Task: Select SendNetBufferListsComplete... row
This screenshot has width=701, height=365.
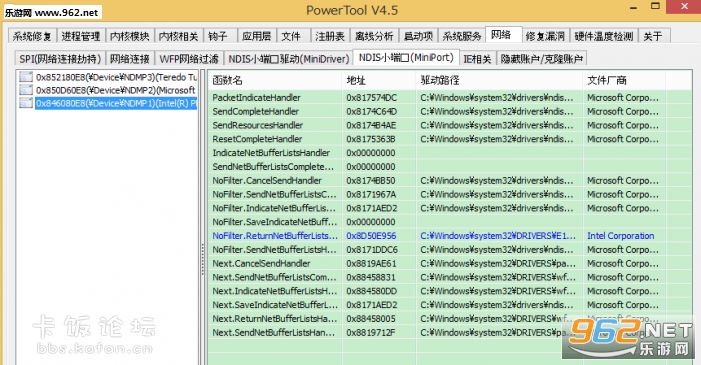Action: click(450, 167)
